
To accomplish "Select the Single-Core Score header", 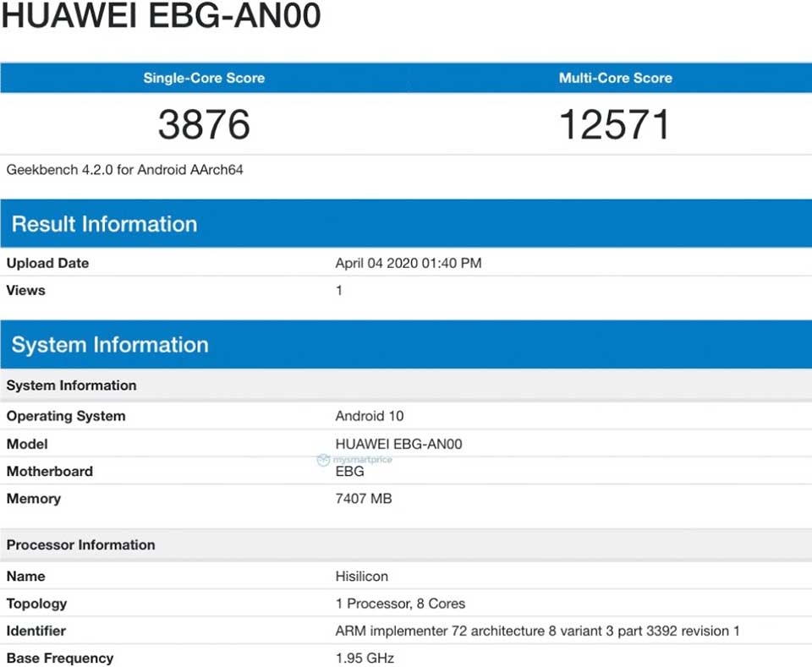I will (x=204, y=78).
